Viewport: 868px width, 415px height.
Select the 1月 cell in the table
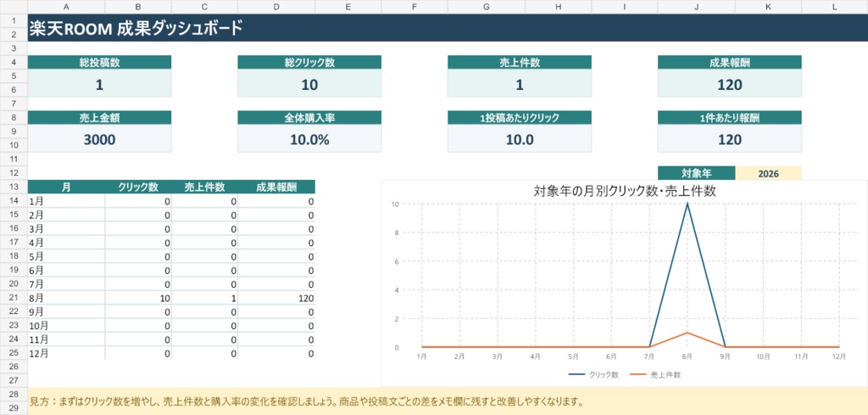(x=66, y=201)
